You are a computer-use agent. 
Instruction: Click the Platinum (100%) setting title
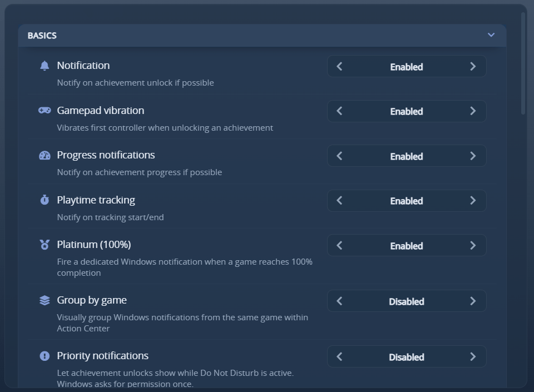(94, 245)
